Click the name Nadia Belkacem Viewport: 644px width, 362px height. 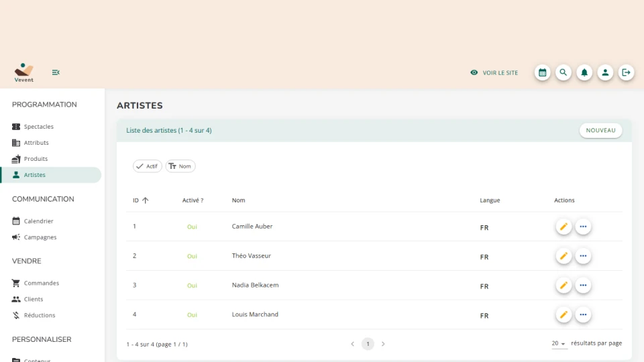pos(255,285)
